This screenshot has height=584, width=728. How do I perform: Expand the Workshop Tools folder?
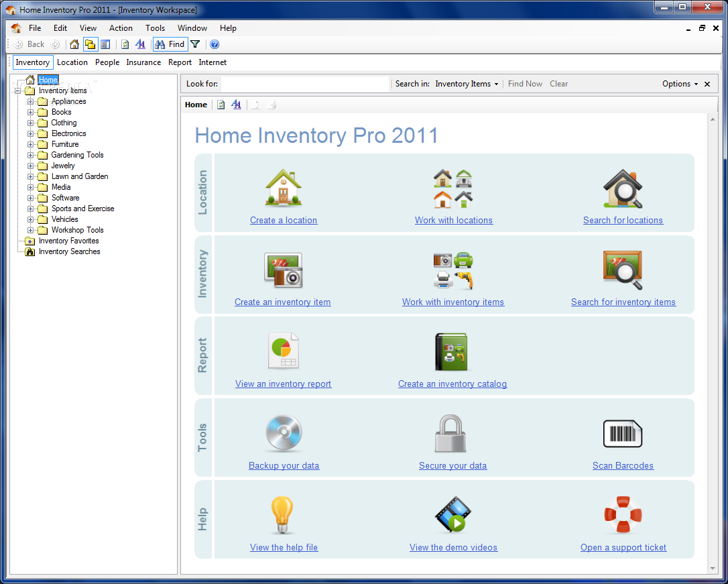pyautogui.click(x=31, y=230)
